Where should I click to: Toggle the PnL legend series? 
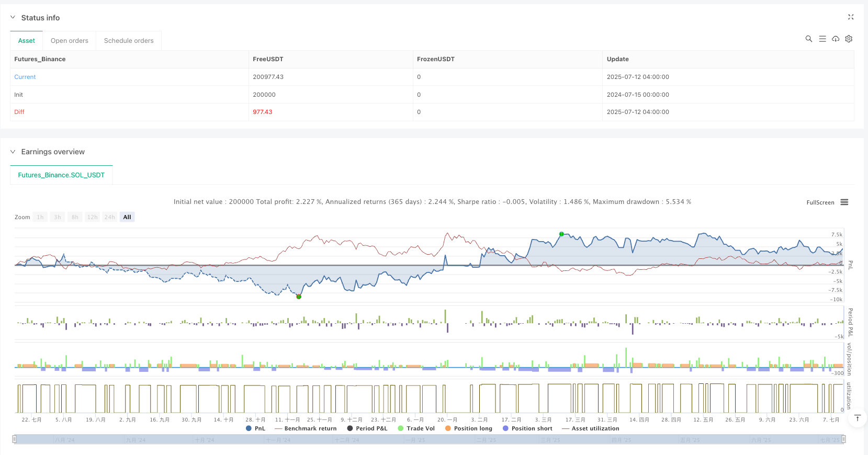coord(255,428)
